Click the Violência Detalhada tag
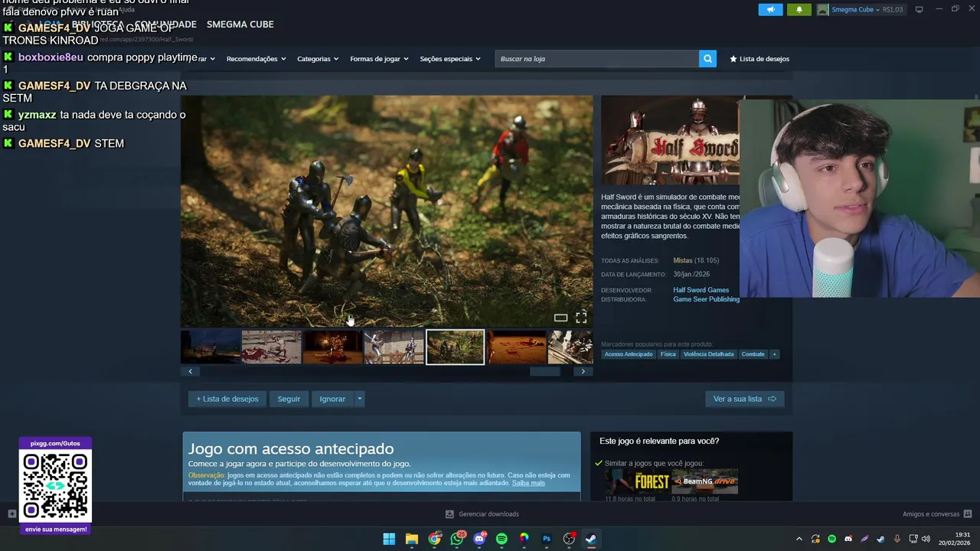The height and width of the screenshot is (551, 980). [x=708, y=354]
